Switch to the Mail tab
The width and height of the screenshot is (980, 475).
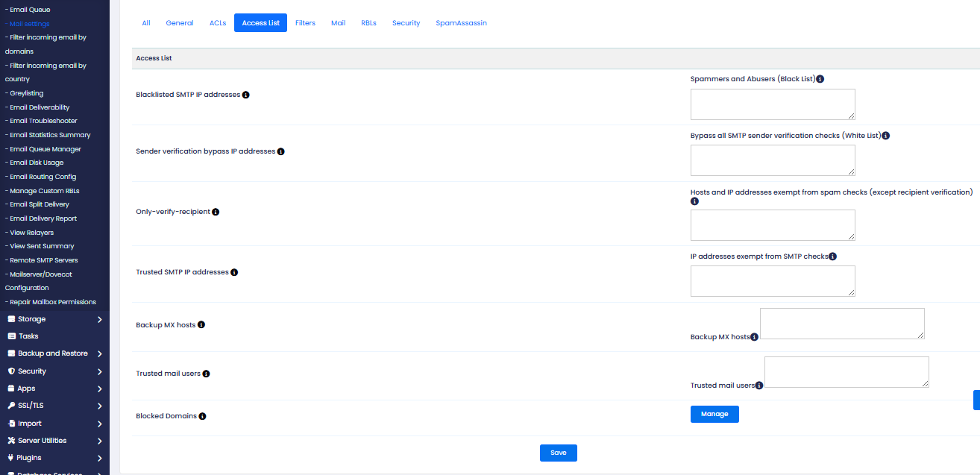339,23
